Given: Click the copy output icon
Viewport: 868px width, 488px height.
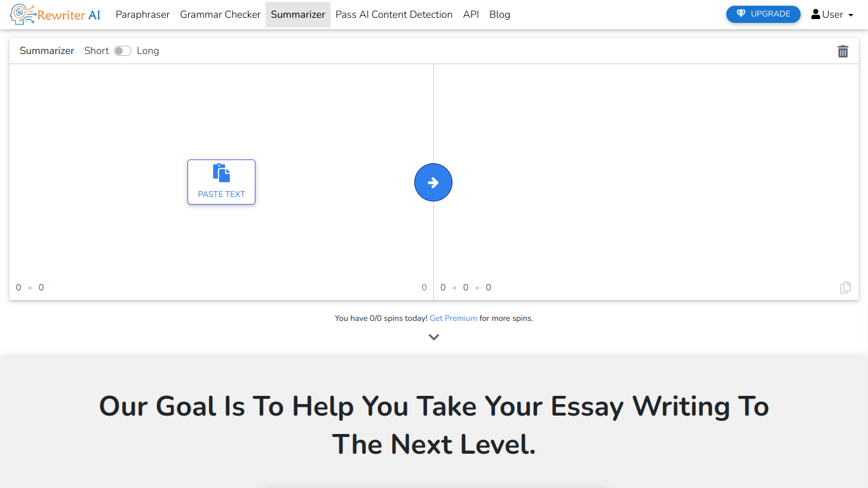Looking at the screenshot, I should (x=845, y=288).
